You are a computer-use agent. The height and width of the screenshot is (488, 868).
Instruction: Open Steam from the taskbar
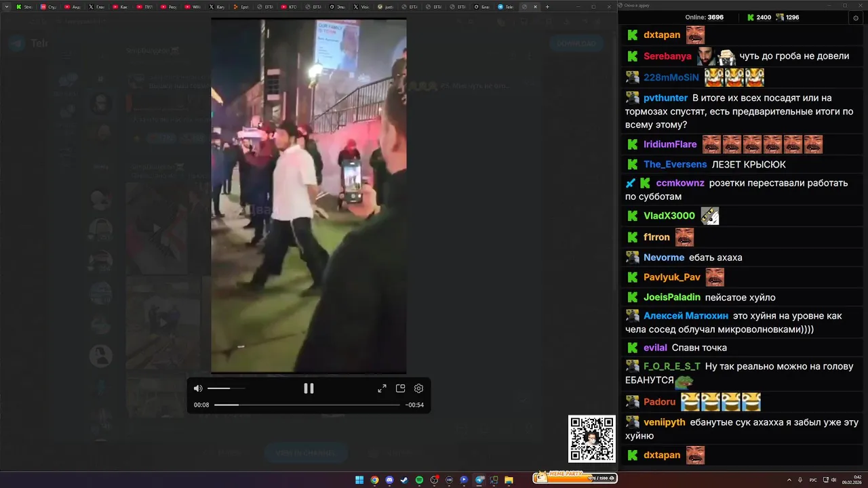pyautogui.click(x=404, y=480)
